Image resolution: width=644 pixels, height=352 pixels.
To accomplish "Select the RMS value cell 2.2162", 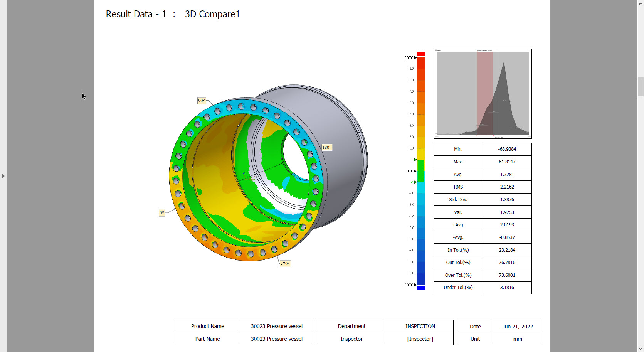I will pyautogui.click(x=507, y=187).
